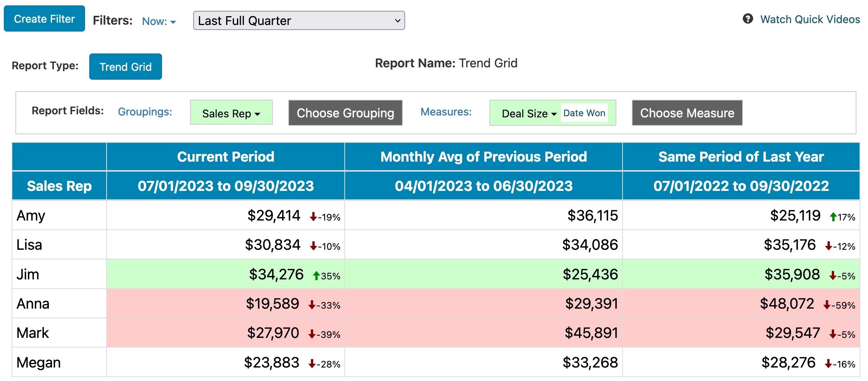Expand the Now filter chevron
868x381 pixels.
[x=173, y=22]
